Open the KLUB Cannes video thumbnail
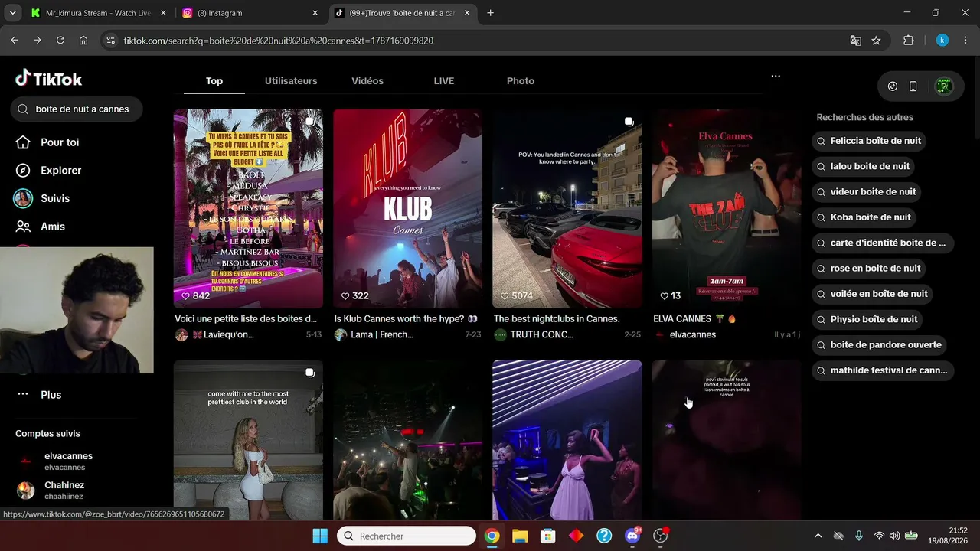 (x=407, y=208)
